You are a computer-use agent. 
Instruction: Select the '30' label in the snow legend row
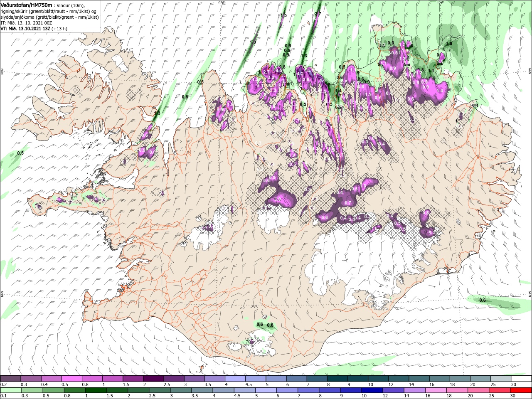click(514, 384)
